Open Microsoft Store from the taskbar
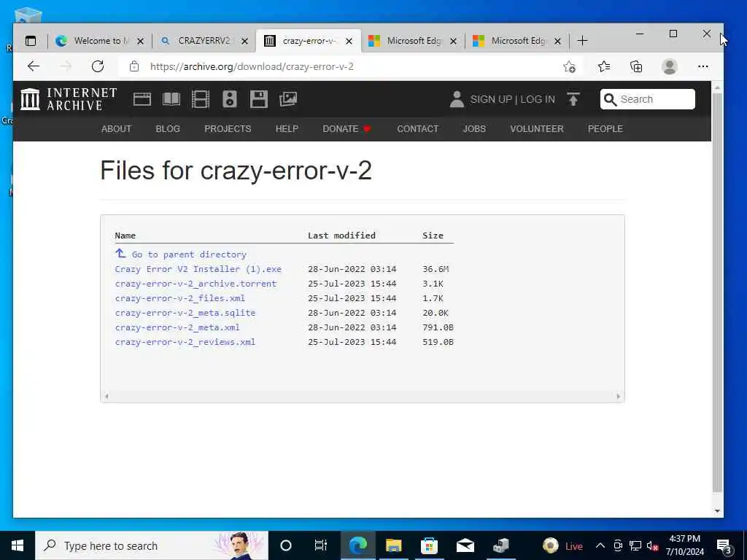The image size is (747, 560). (429, 545)
